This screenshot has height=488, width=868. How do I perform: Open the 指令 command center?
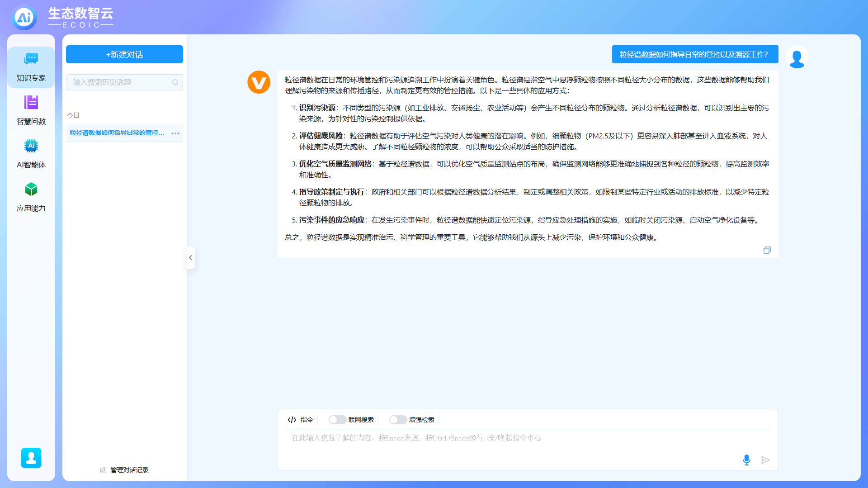301,420
